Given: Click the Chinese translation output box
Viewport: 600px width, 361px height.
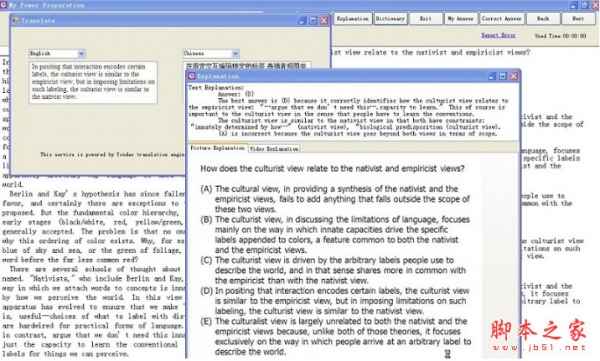Looking at the screenshot, I should (x=246, y=65).
